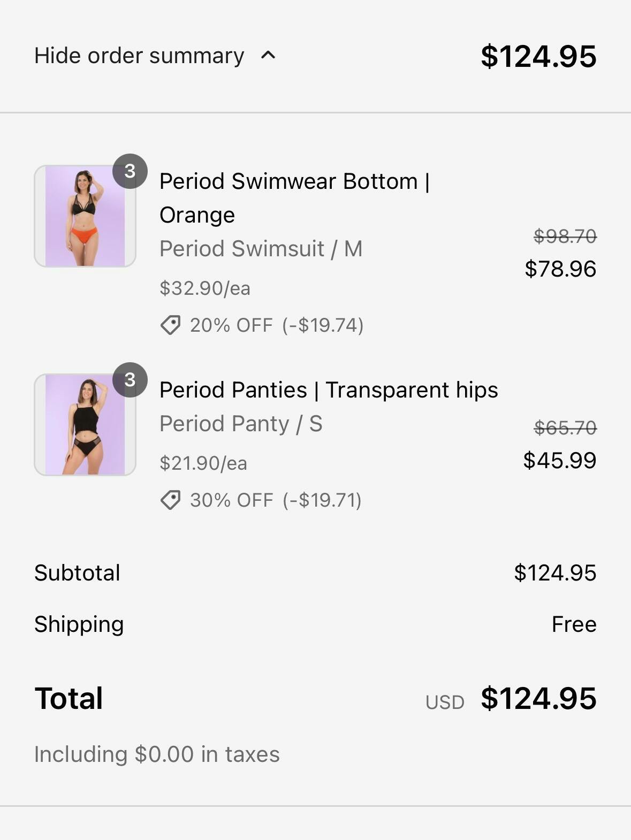
Task: Click the swimwear quantity badge showing 3
Action: point(130,171)
